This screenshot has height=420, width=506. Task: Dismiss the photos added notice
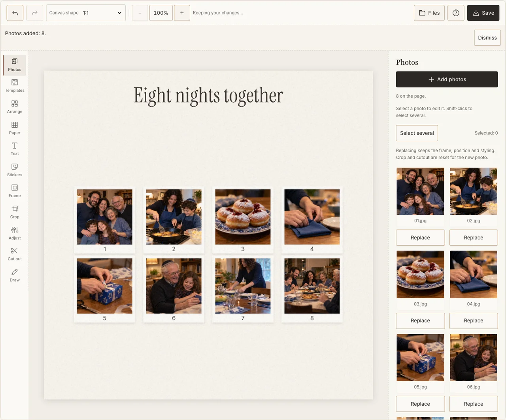pos(487,38)
